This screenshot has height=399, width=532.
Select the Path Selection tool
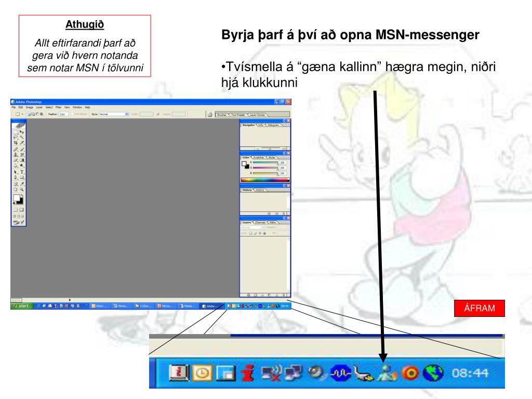16,171
